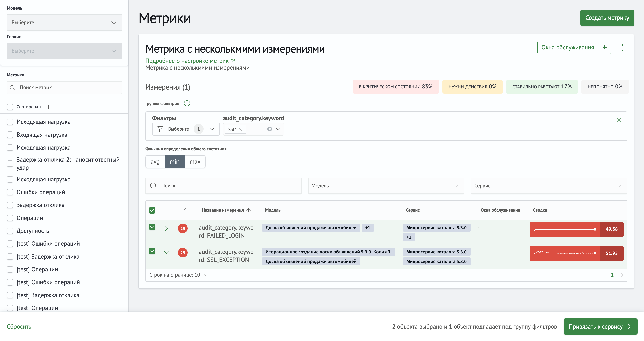The image size is (644, 341).
Task: Check Задержка отклика 2: наносит ответный удар
Action: pyautogui.click(x=10, y=164)
